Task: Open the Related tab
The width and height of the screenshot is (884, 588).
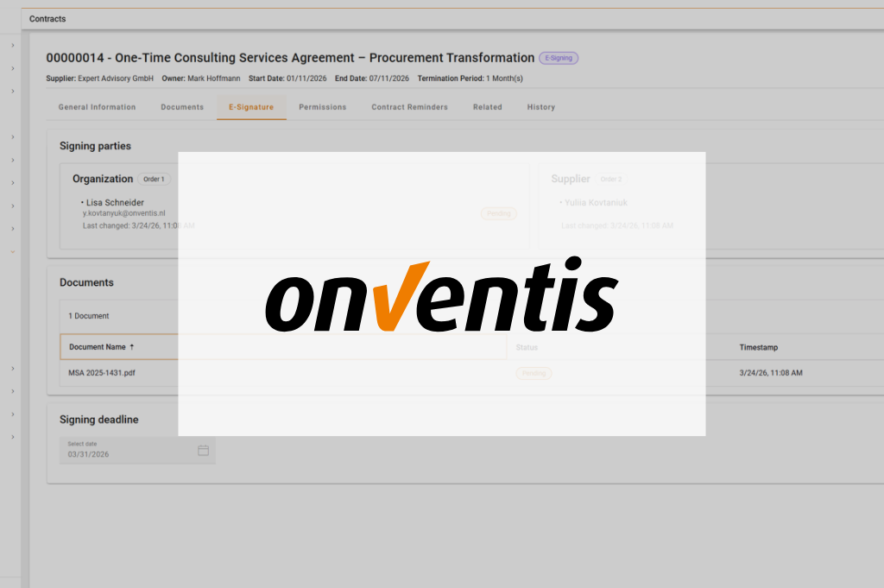Action: tap(487, 107)
